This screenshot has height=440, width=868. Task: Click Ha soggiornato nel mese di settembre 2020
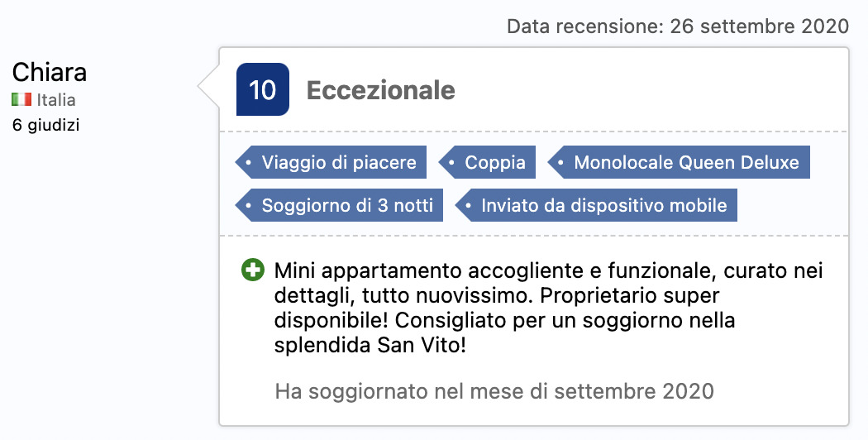494,391
